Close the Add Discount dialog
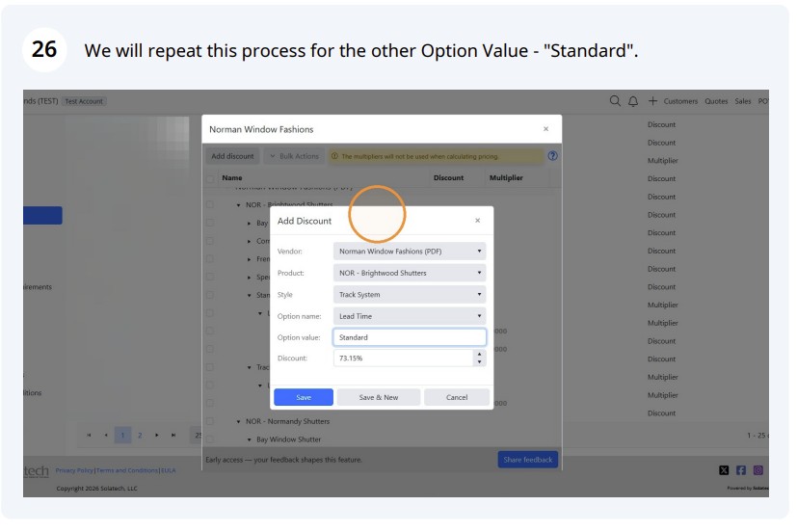This screenshot has height=532, width=797. (477, 221)
